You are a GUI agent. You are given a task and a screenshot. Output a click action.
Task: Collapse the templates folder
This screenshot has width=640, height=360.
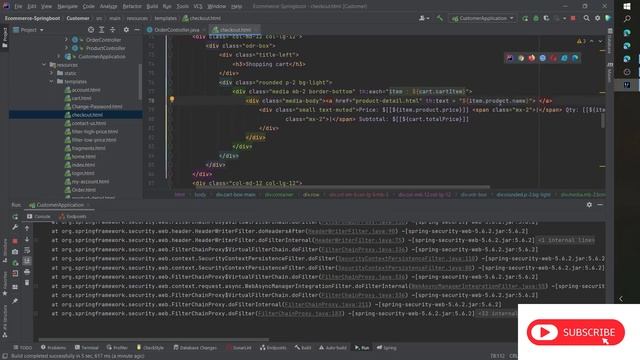tap(52, 81)
